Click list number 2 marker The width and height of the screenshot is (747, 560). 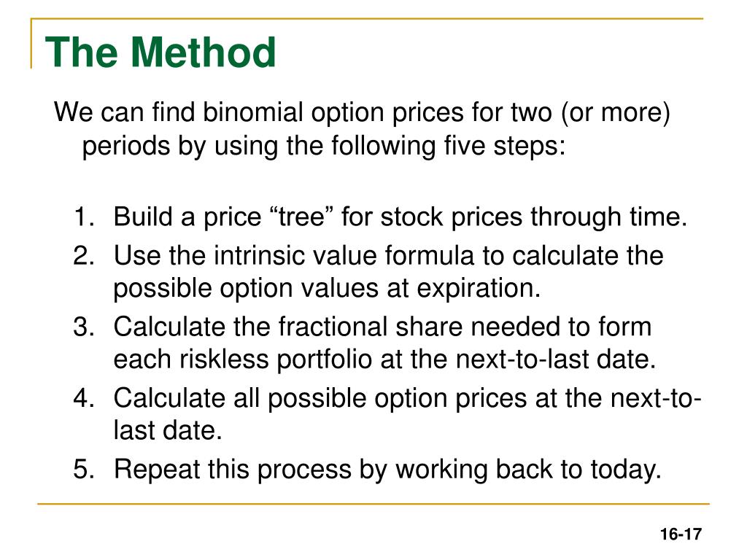click(x=85, y=255)
